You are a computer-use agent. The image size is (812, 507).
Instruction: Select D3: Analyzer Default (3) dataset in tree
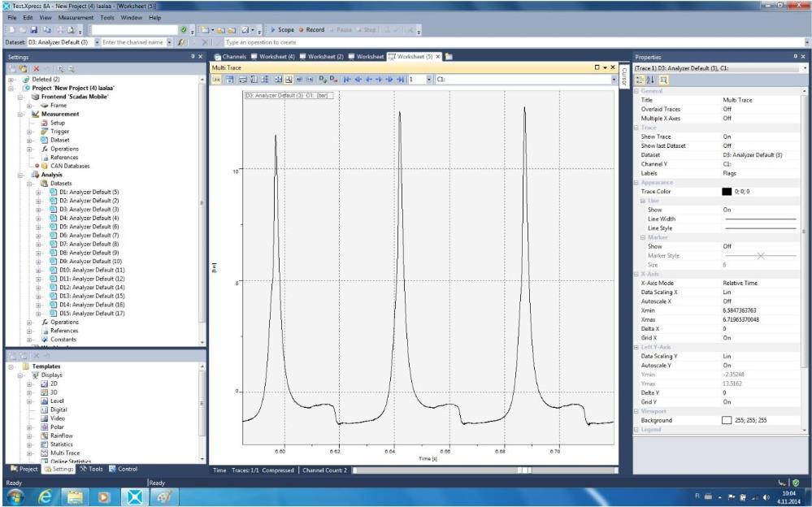[89, 210]
